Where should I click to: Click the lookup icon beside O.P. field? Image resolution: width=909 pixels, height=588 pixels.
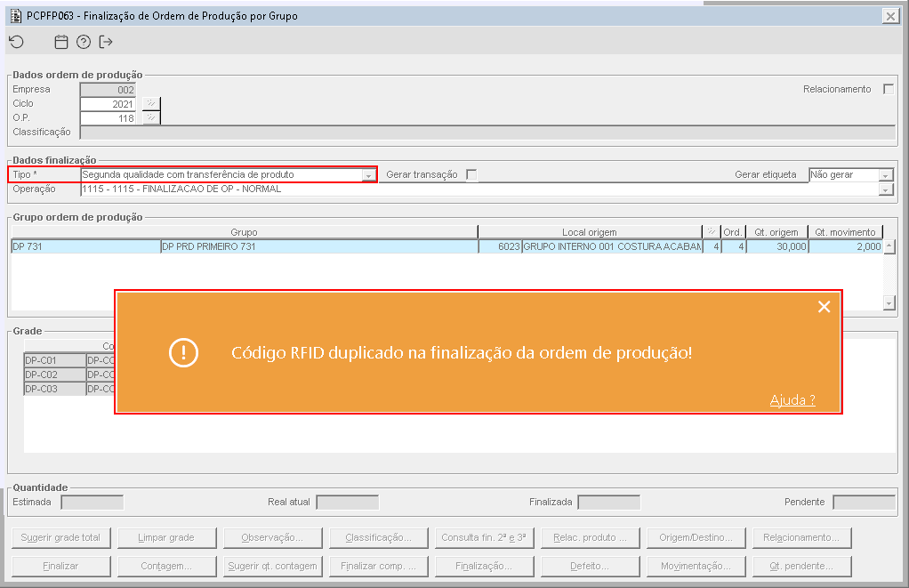pos(150,117)
